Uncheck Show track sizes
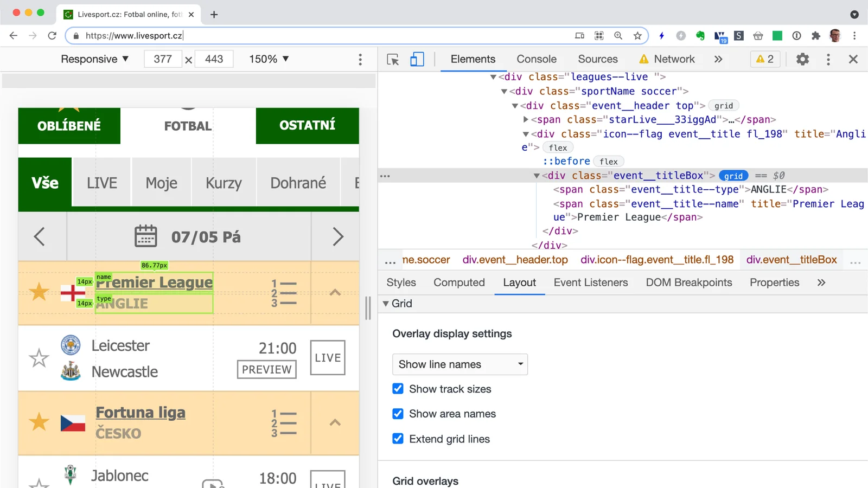This screenshot has height=488, width=868. [x=398, y=388]
